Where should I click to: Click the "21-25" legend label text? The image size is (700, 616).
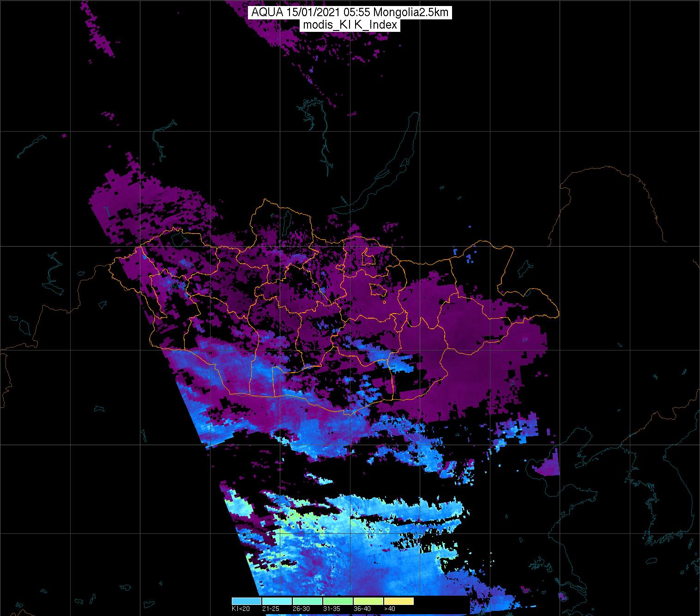pos(271,609)
